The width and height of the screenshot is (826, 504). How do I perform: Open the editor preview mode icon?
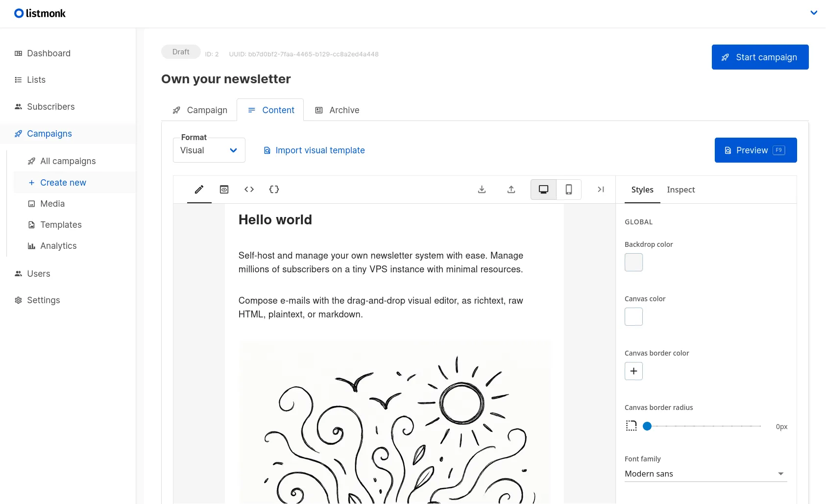click(224, 189)
